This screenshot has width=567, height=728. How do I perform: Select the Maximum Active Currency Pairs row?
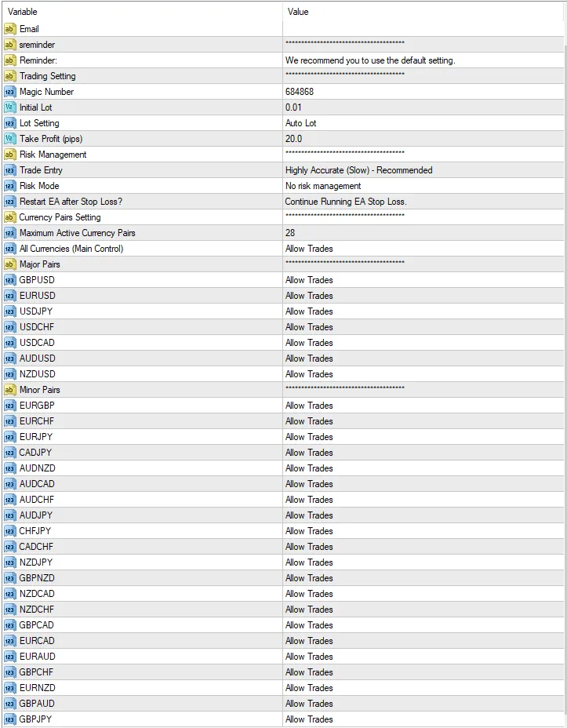point(77,233)
